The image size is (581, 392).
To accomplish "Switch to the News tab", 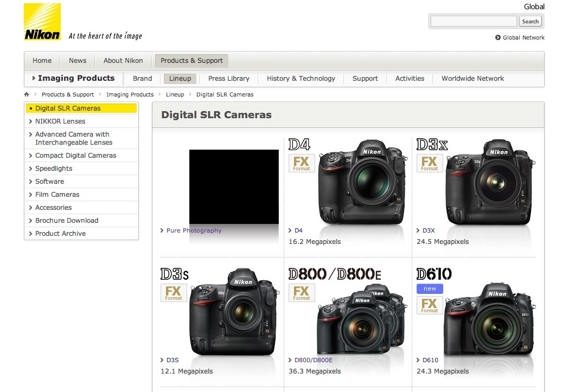I will point(77,61).
